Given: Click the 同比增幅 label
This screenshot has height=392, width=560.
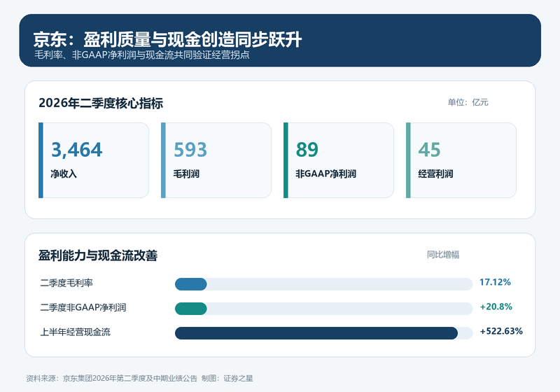Looking at the screenshot, I should pos(443,255).
